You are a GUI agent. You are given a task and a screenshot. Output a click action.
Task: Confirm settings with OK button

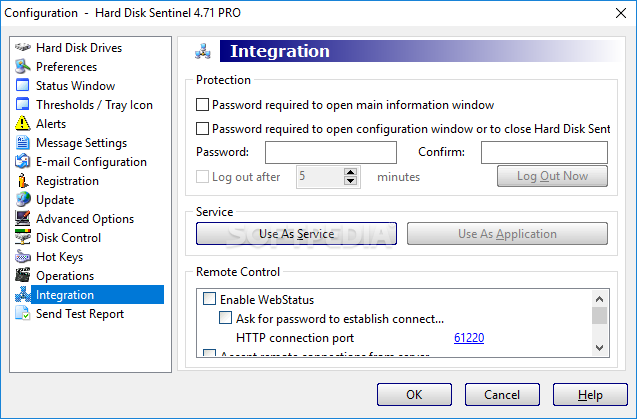pos(414,395)
